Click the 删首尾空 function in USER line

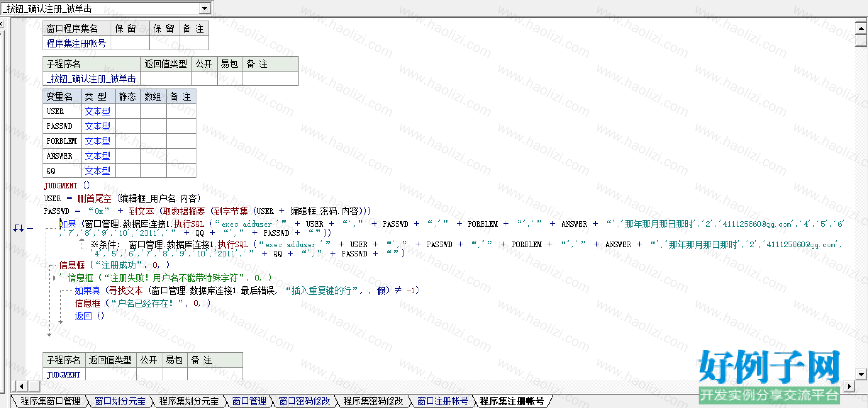(95, 198)
